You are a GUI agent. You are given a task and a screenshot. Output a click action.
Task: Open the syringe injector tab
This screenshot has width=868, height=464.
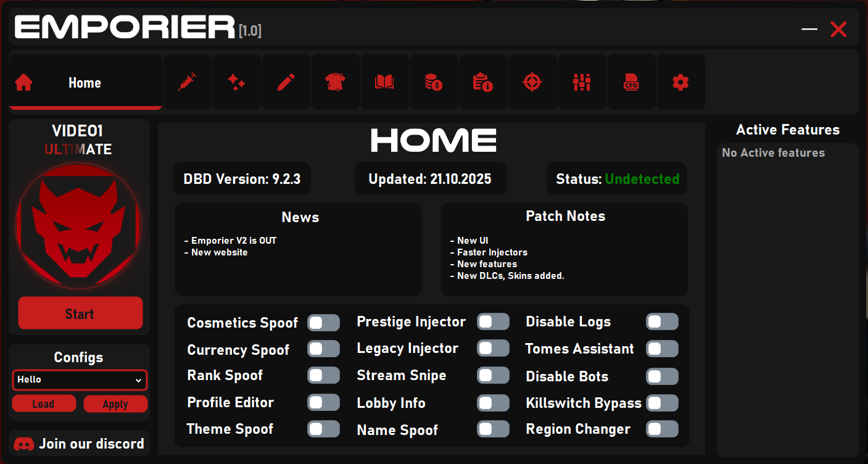pyautogui.click(x=187, y=82)
